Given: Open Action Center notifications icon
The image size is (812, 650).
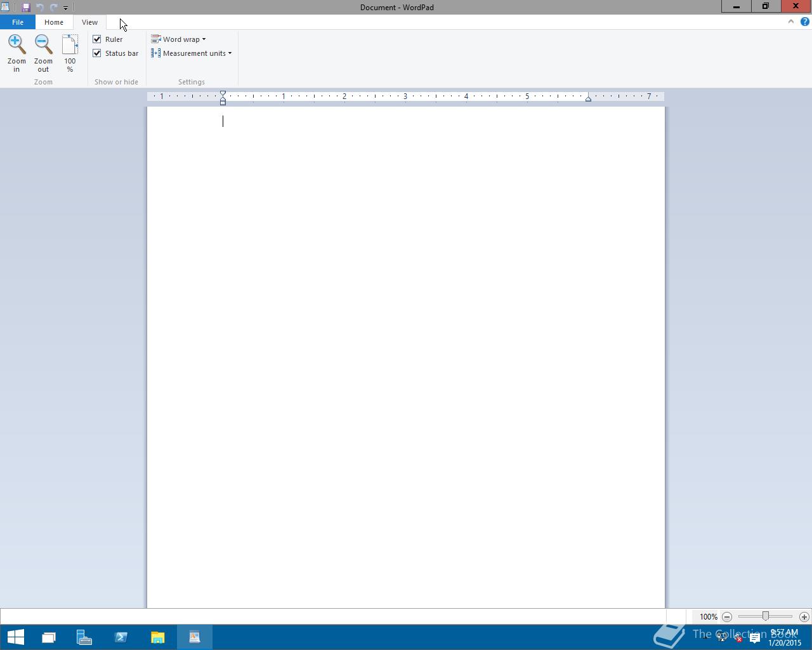Looking at the screenshot, I should point(754,637).
